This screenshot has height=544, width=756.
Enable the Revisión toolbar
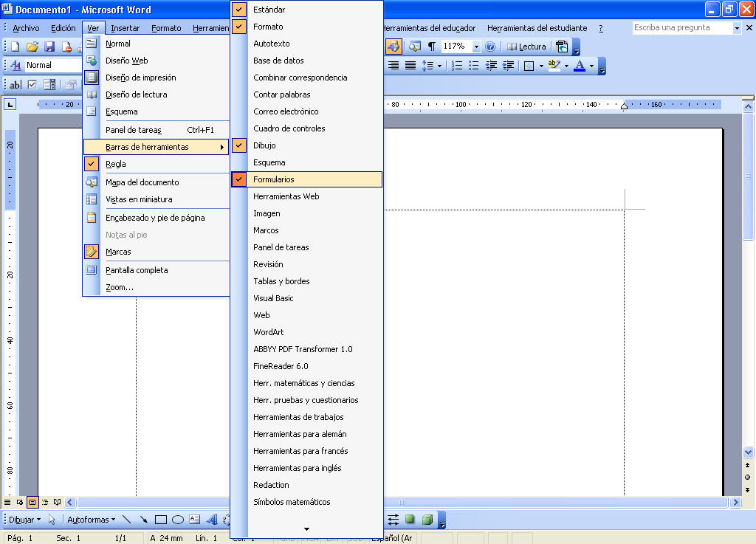point(306,264)
